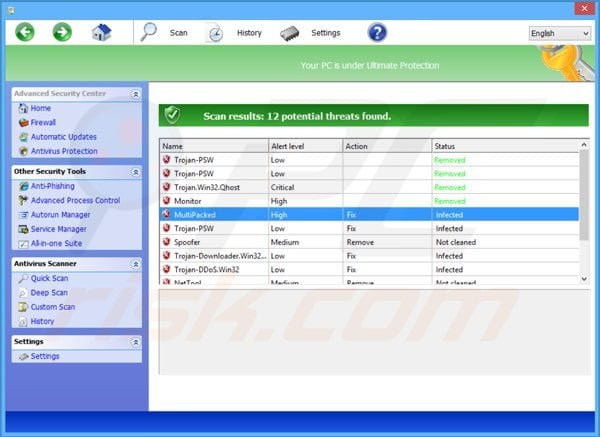
Task: Open Advanced Process Control link
Action: point(75,200)
